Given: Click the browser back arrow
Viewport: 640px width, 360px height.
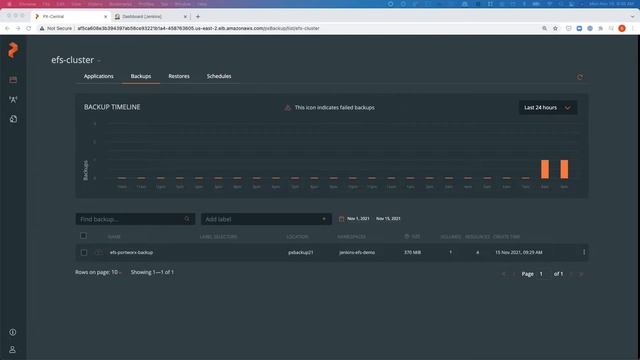Looking at the screenshot, I should [7, 28].
